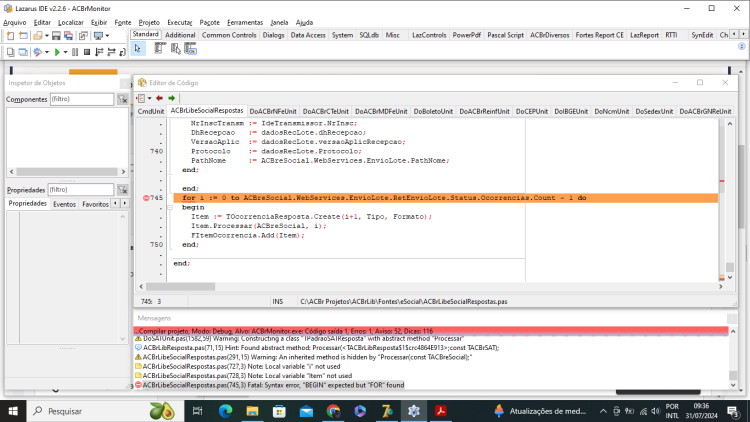Open the Eventos tab in inspector

(x=65, y=204)
